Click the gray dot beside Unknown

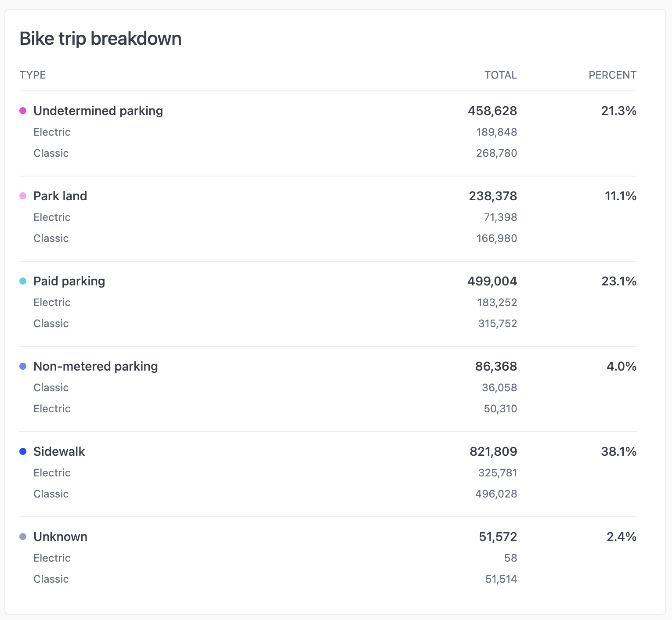pos(23,537)
